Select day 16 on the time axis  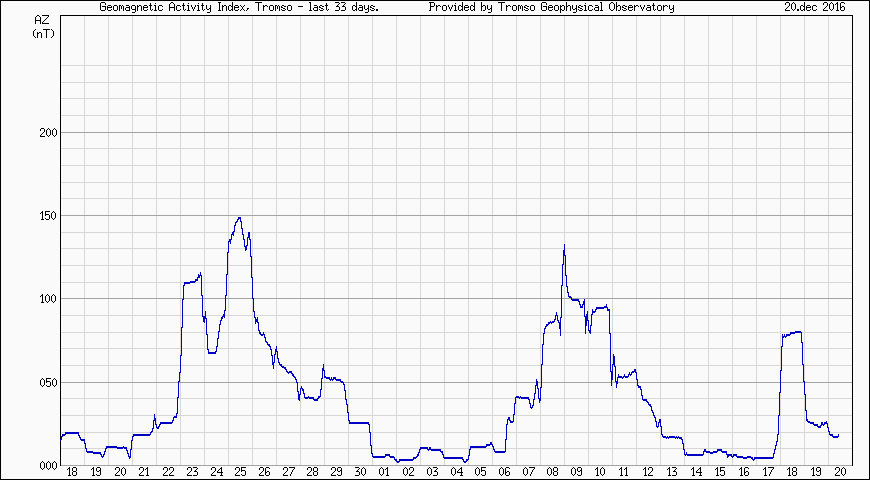[x=744, y=472]
